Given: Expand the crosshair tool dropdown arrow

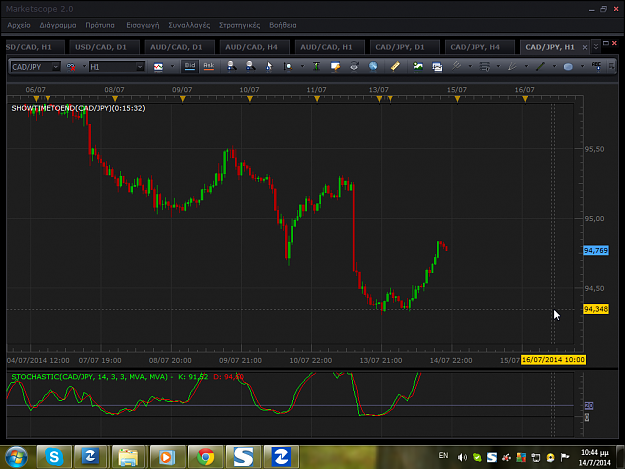Looking at the screenshot, I should [x=302, y=67].
